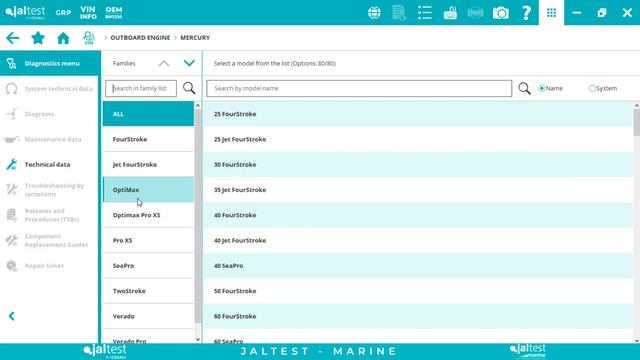The height and width of the screenshot is (360, 640).
Task: Open the list view icon
Action: (x=425, y=13)
